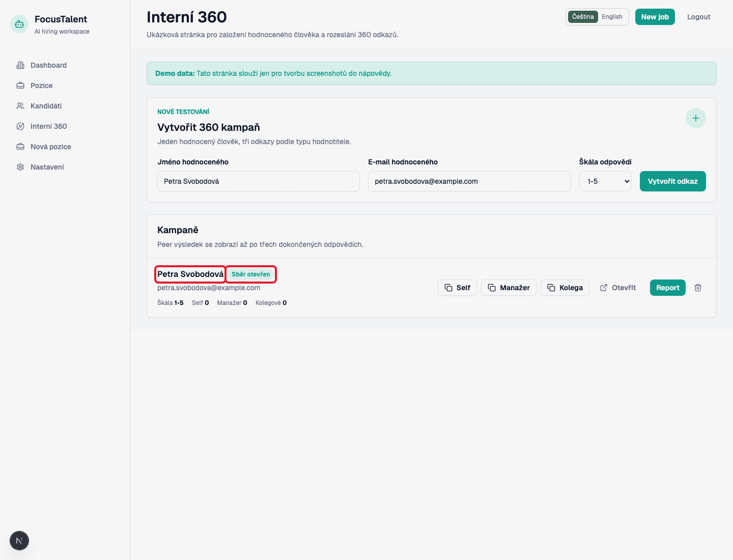Click the Interní 360 sidebar icon
Viewport: 733px width, 560px height.
point(20,126)
